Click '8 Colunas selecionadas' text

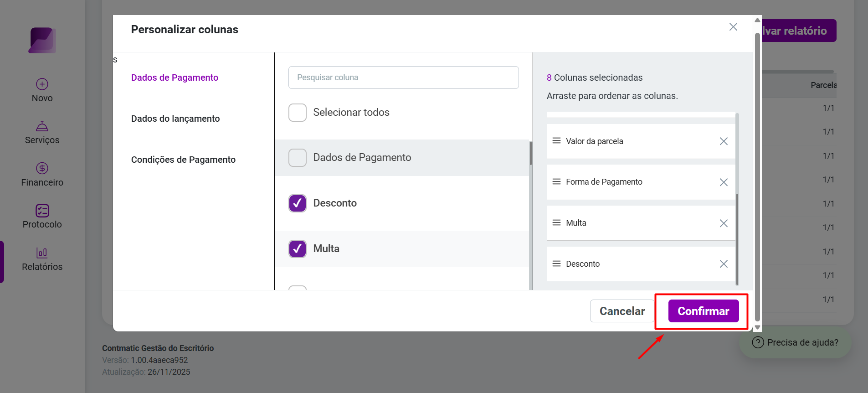point(595,78)
